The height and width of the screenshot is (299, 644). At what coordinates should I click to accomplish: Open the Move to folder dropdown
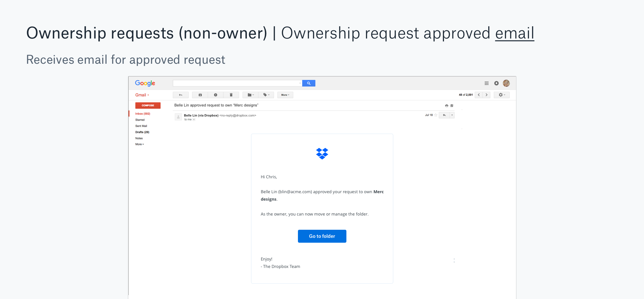pyautogui.click(x=251, y=95)
